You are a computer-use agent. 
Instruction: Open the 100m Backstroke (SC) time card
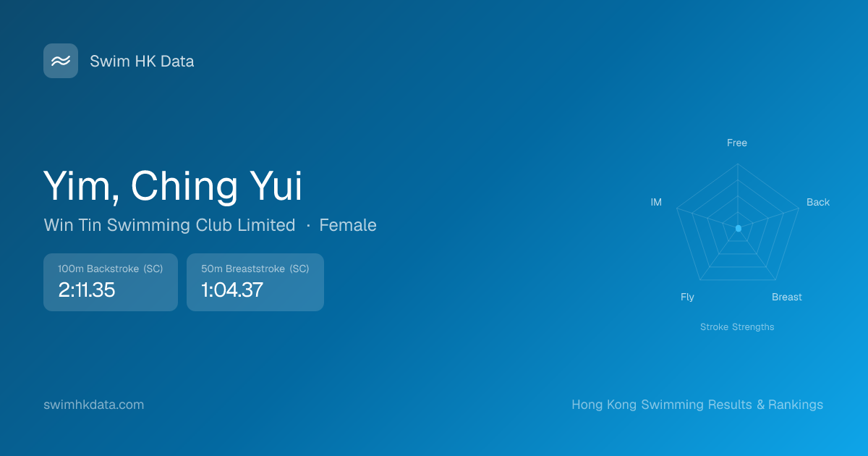(111, 282)
